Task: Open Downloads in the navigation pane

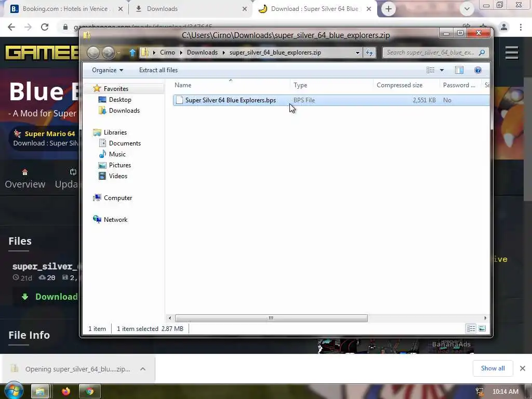Action: coord(124,111)
